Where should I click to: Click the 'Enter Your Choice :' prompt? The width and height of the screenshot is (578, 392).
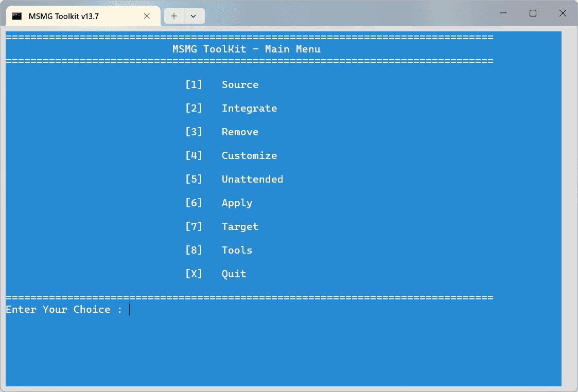(x=64, y=310)
